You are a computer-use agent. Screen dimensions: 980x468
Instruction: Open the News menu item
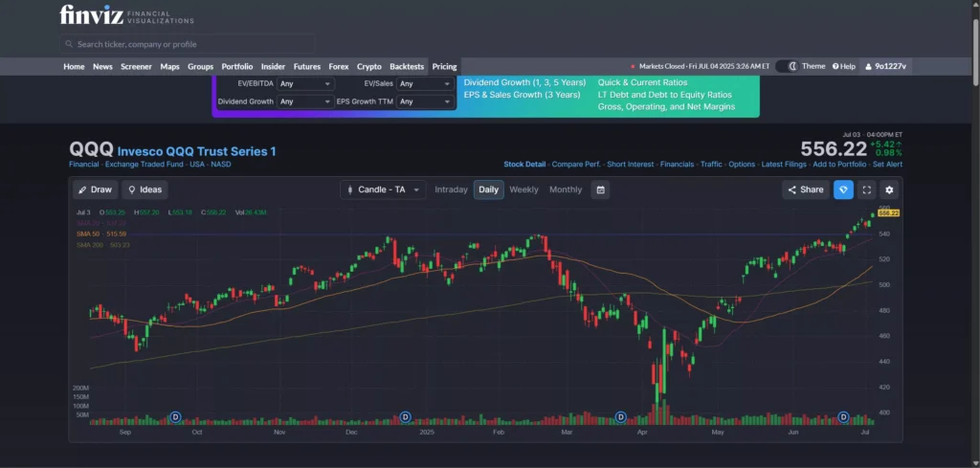coord(102,67)
